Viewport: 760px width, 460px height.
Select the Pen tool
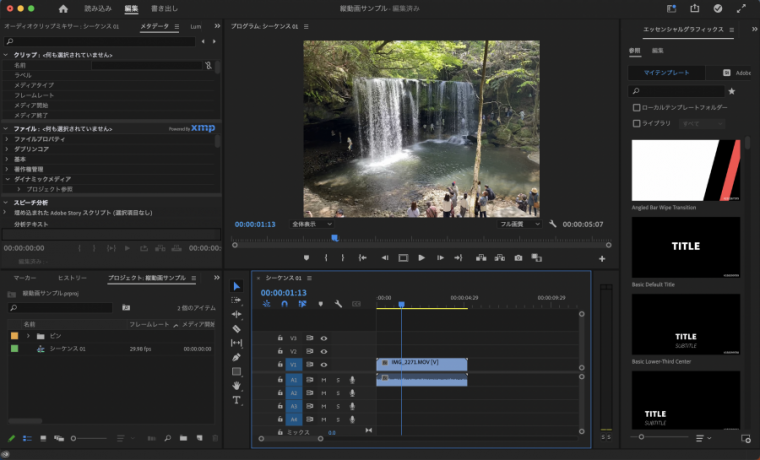pyautogui.click(x=236, y=357)
